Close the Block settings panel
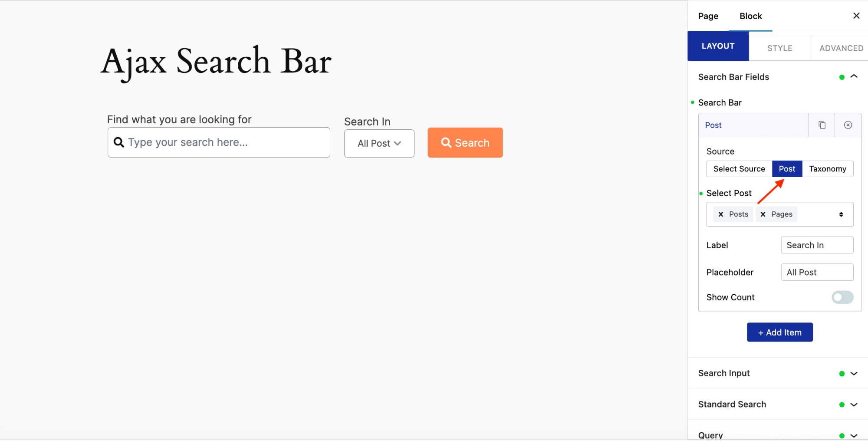The width and height of the screenshot is (868, 441). (x=856, y=16)
